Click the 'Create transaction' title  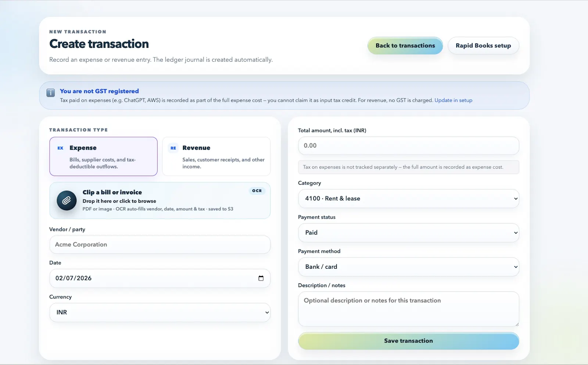99,44
